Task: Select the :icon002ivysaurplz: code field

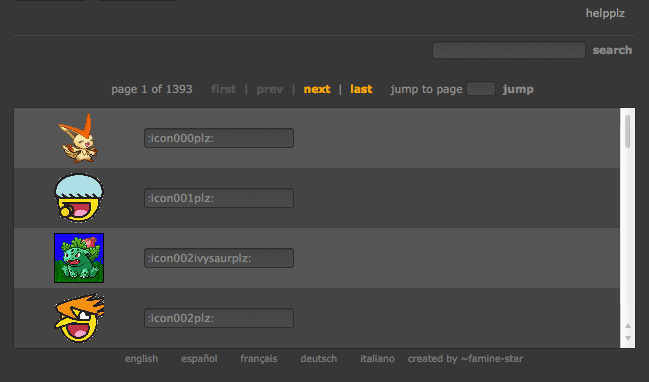Action: coord(219,258)
